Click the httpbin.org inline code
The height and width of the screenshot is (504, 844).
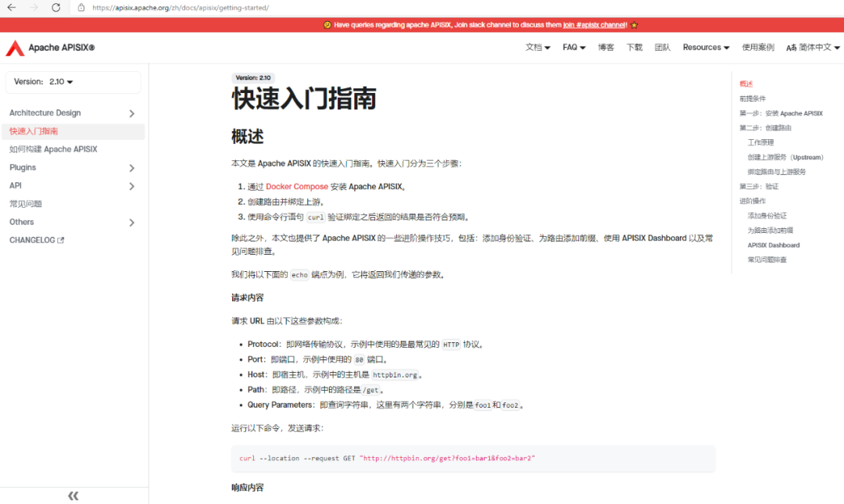coord(395,375)
